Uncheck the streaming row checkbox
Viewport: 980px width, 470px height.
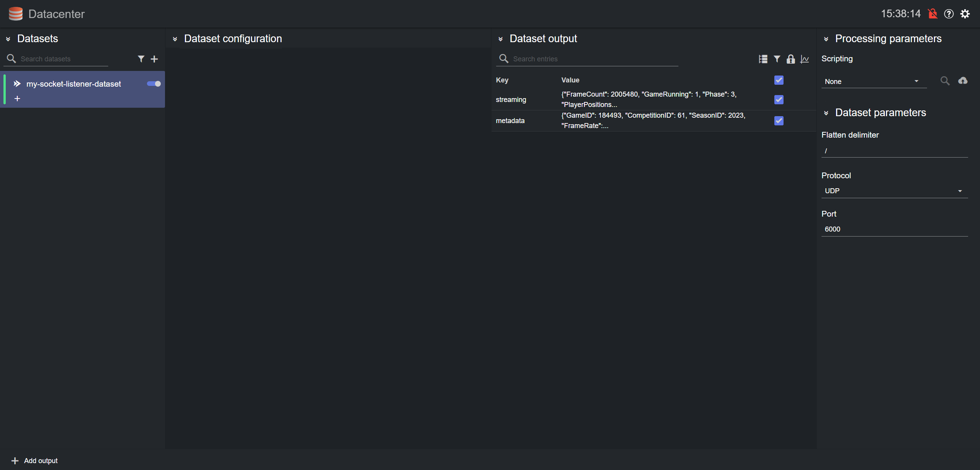[x=779, y=100]
